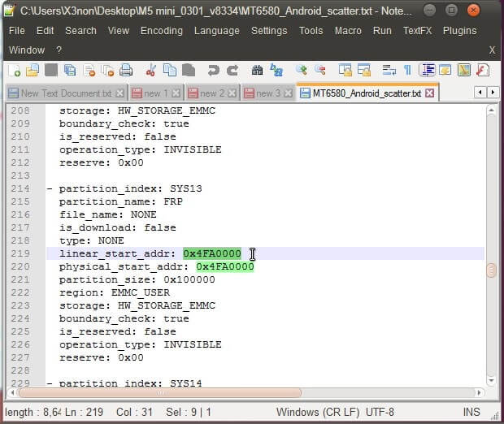Screen dimensions: 504x424
Task: Open the Tools menu
Action: (x=311, y=31)
